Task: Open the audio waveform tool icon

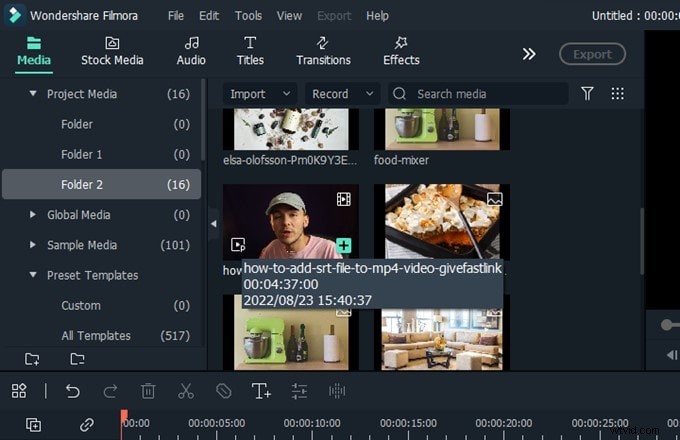Action: tap(337, 391)
